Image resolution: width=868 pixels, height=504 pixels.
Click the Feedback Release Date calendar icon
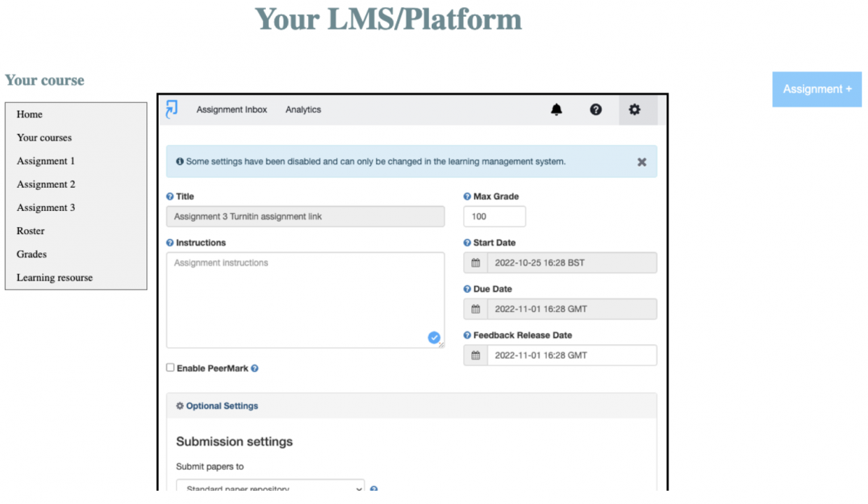pos(476,355)
